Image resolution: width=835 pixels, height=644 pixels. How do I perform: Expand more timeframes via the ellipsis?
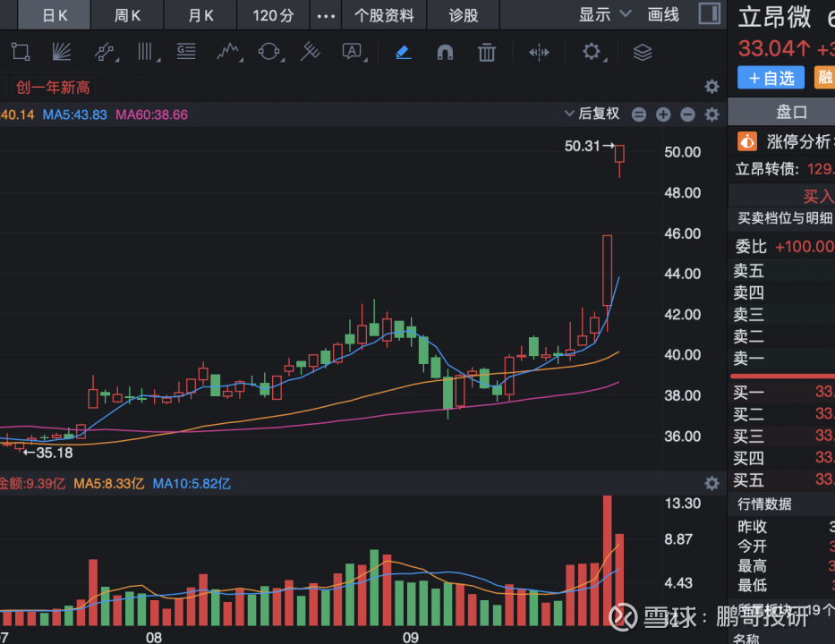tap(326, 15)
